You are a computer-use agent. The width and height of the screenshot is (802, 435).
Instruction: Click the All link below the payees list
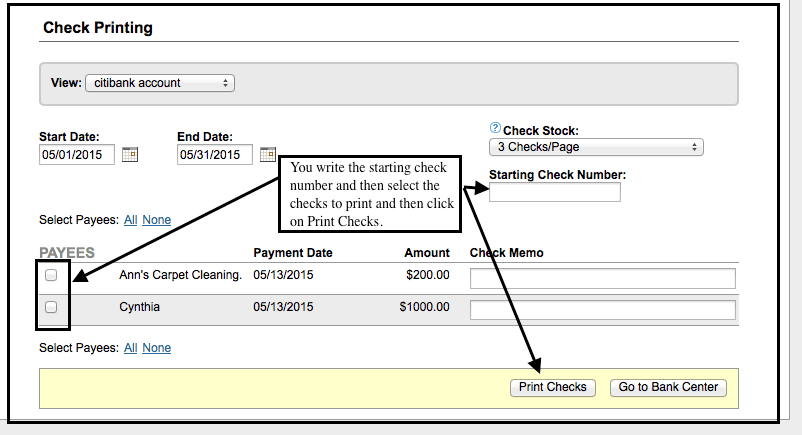coord(130,348)
